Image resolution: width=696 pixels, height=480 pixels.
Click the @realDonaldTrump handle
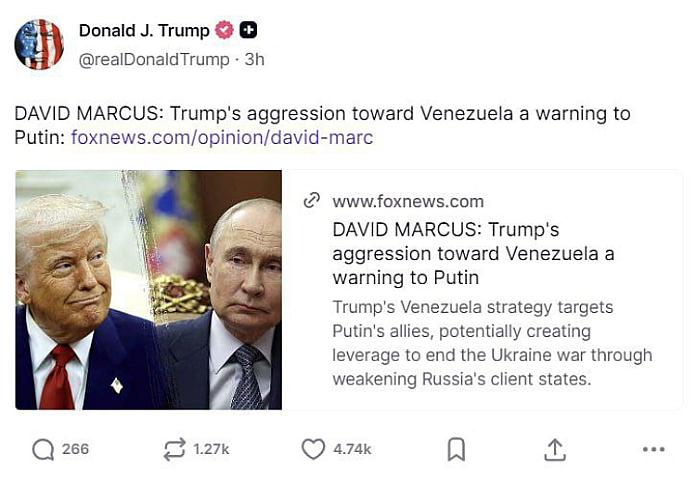(x=154, y=60)
